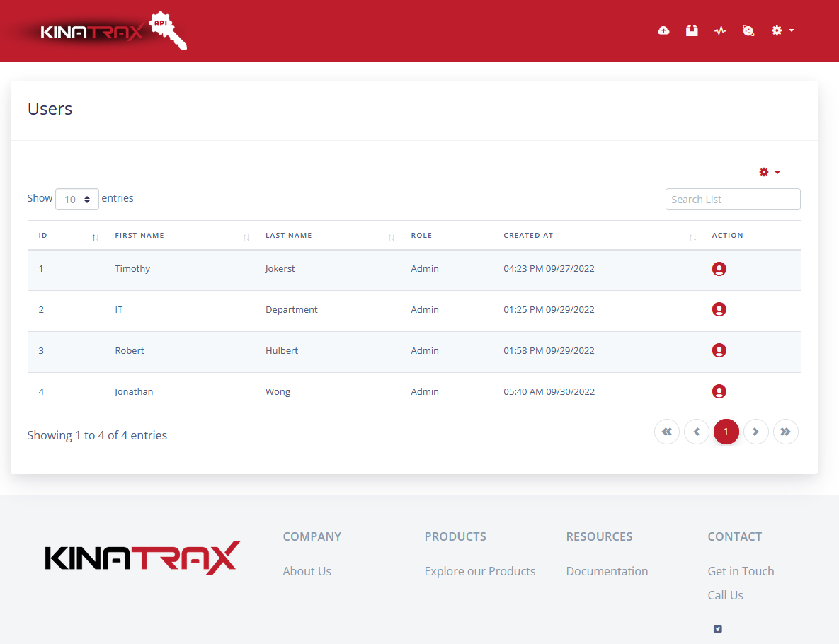Open user action icon for Timothy Jokerst
Viewport: 839px width, 644px height.
[x=719, y=269]
